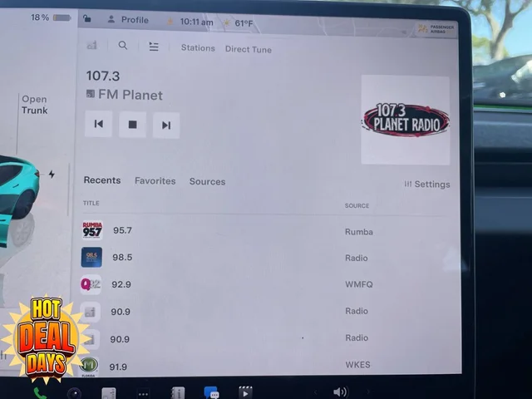532x399 pixels.
Task: Stop radio playback
Action: (x=132, y=125)
